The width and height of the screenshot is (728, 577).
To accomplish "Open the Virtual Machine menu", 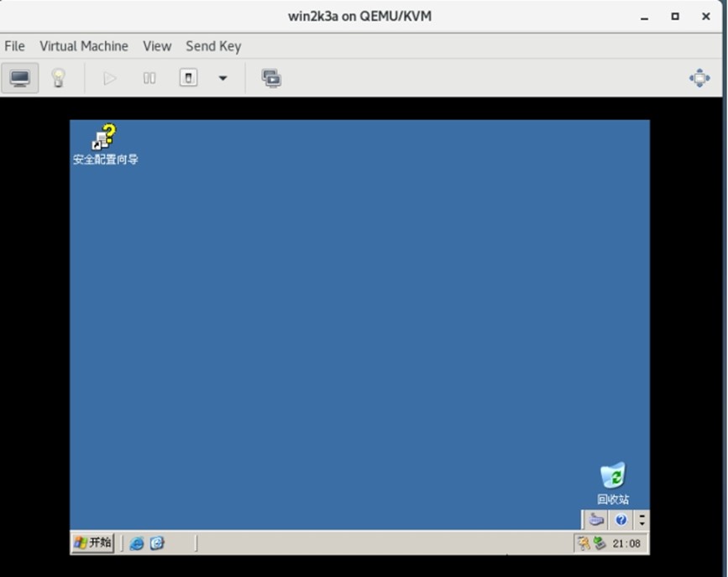I will click(x=84, y=46).
